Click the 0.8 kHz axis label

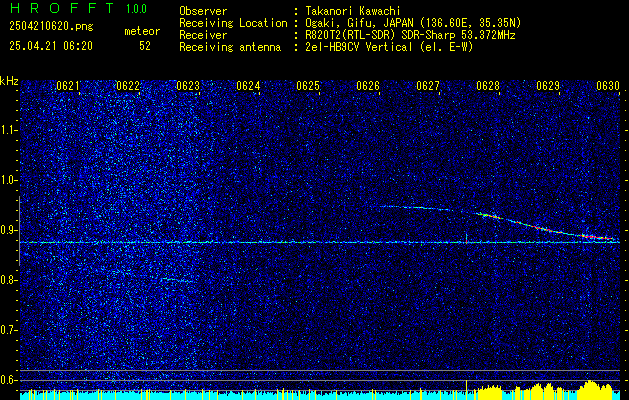pyautogui.click(x=9, y=280)
